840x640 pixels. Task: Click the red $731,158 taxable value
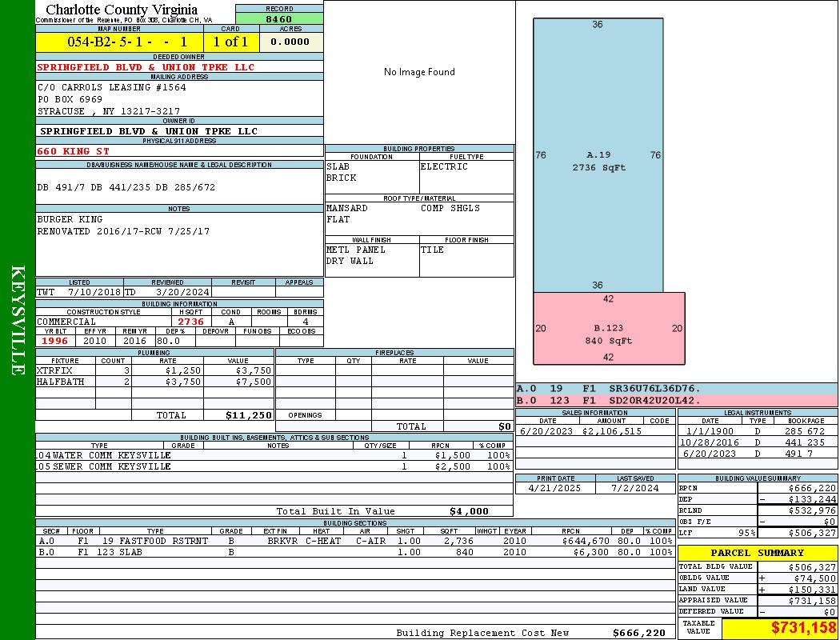pyautogui.click(x=803, y=628)
